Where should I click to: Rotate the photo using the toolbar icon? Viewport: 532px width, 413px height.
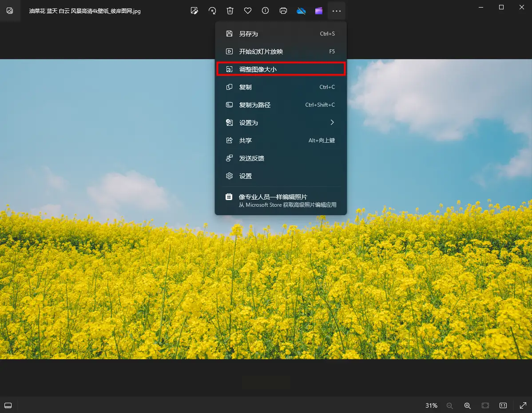click(x=212, y=11)
